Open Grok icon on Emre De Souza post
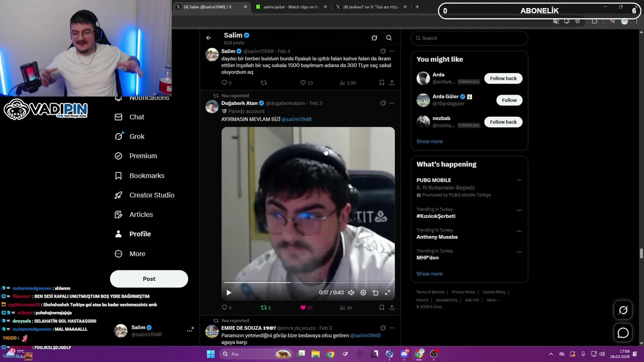 tap(383, 328)
